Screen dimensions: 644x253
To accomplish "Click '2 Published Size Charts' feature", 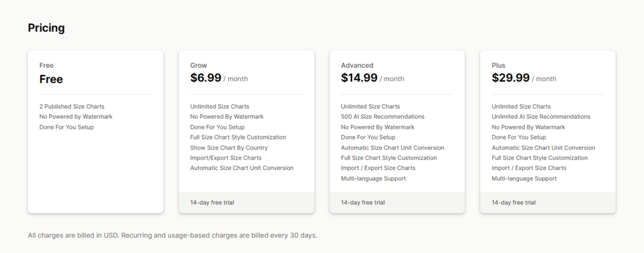I will point(72,107).
